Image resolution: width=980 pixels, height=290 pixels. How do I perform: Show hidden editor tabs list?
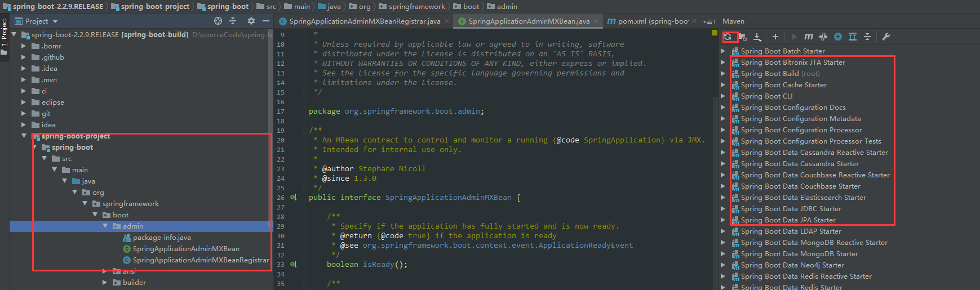[x=709, y=21]
